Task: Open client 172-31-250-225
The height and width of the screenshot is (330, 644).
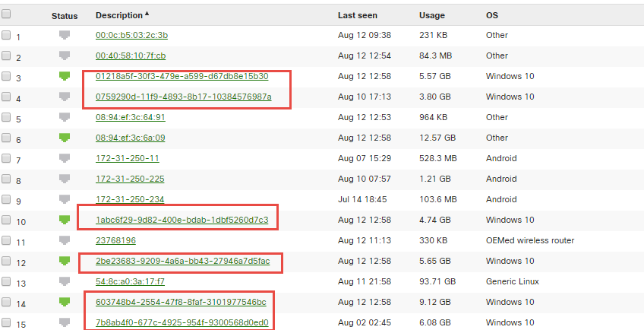Action: tap(130, 179)
